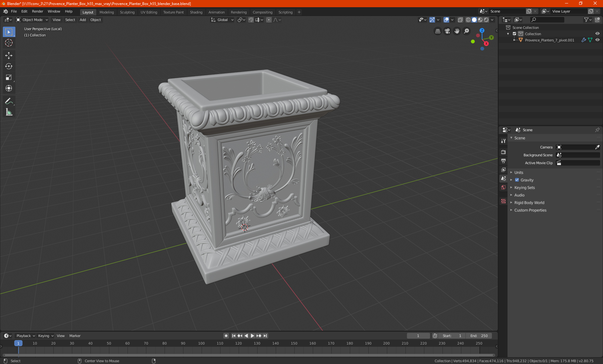Open the Output properties tab
The height and width of the screenshot is (364, 603).
tap(503, 161)
